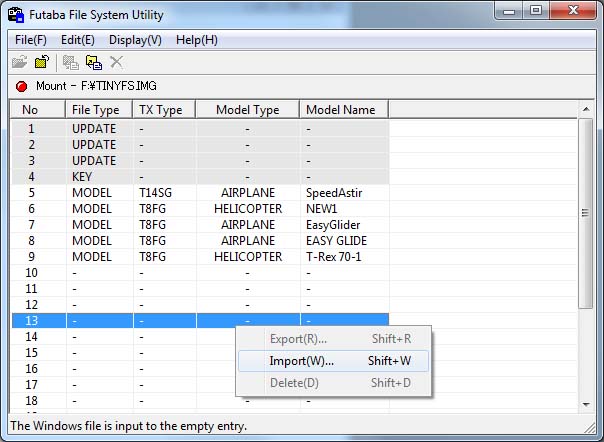The height and width of the screenshot is (442, 604).
Task: Click the open/mount folder toolbar icon
Action: pyautogui.click(x=20, y=62)
